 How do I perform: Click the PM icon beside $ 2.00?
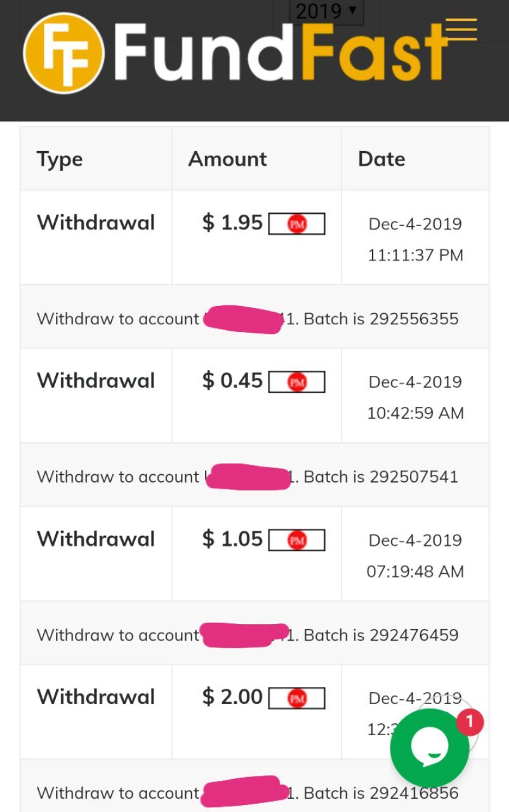pos(297,698)
